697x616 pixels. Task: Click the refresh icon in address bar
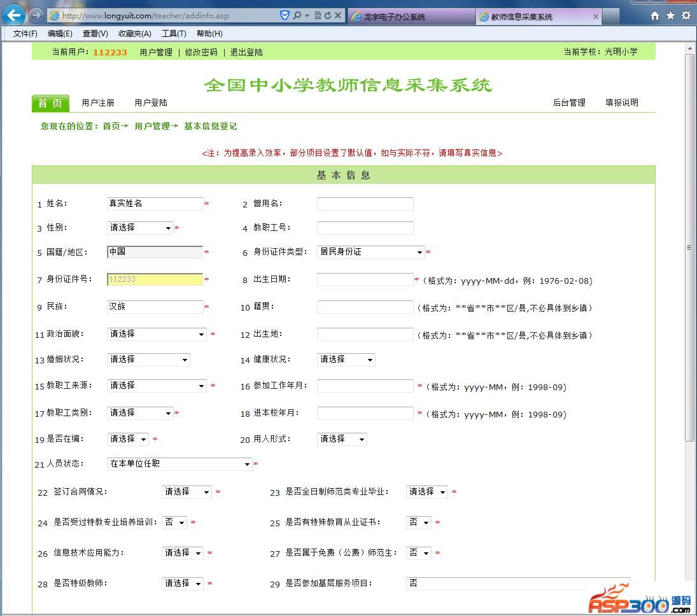[x=328, y=15]
